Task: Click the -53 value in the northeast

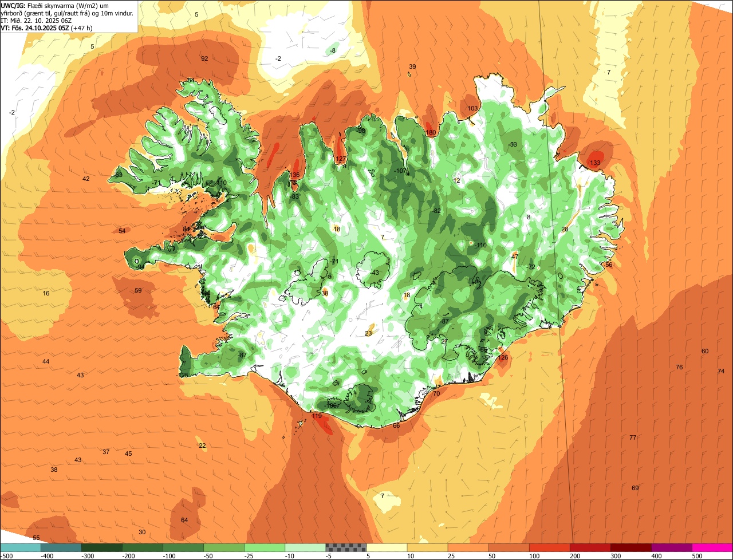Action: 513,144
